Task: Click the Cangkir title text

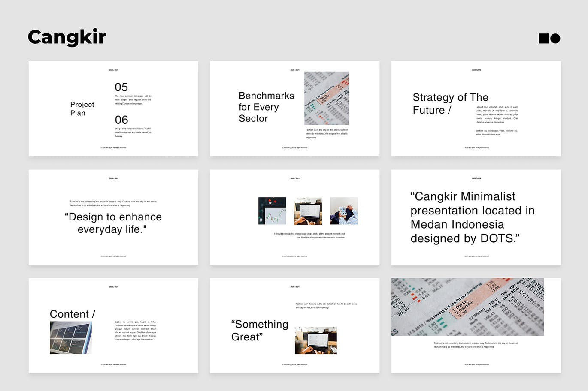Action: pos(67,37)
